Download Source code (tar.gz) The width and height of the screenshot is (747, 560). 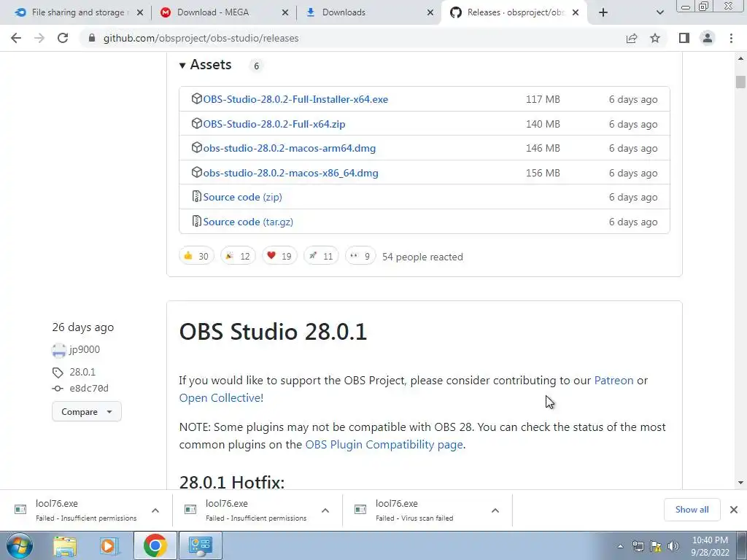click(x=248, y=222)
